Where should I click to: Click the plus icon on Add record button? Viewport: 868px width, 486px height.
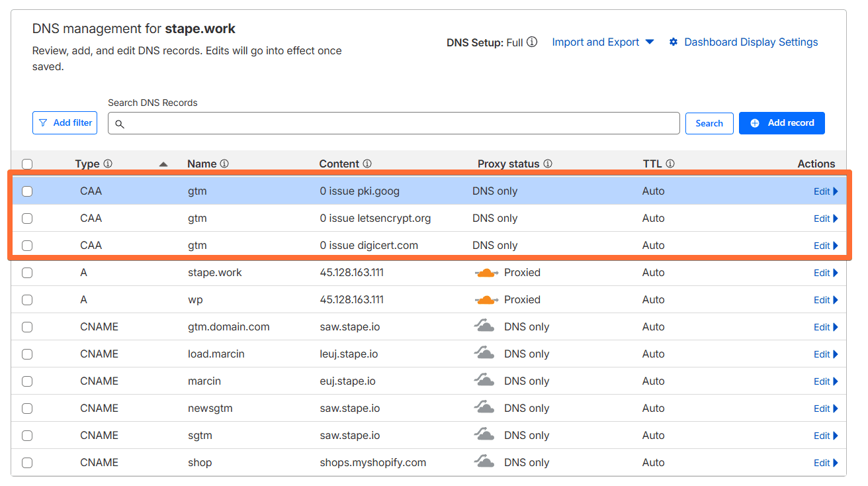pyautogui.click(x=755, y=122)
